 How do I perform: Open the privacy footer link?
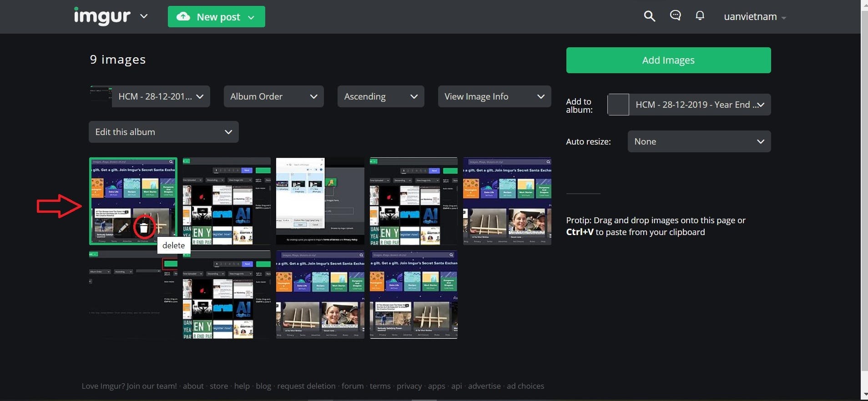[409, 386]
